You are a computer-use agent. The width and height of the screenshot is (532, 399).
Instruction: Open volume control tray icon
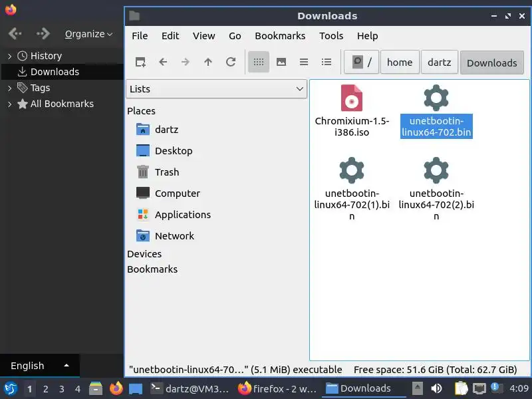click(437, 388)
